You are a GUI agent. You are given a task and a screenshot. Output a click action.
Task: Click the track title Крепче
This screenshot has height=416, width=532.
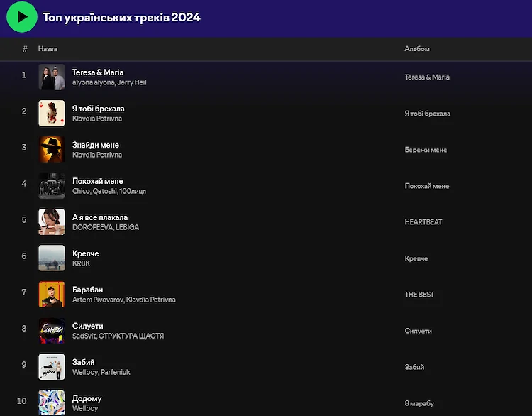(x=86, y=253)
